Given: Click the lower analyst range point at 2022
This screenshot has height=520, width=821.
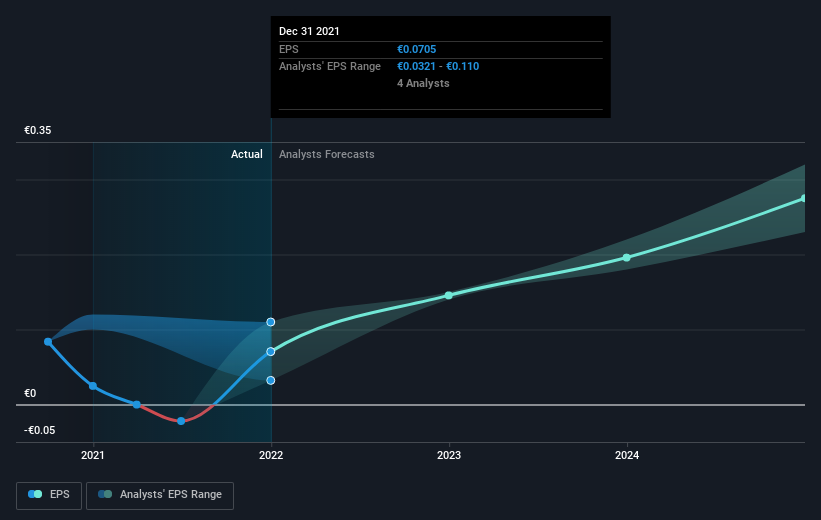Looking at the screenshot, I should pyautogui.click(x=271, y=380).
